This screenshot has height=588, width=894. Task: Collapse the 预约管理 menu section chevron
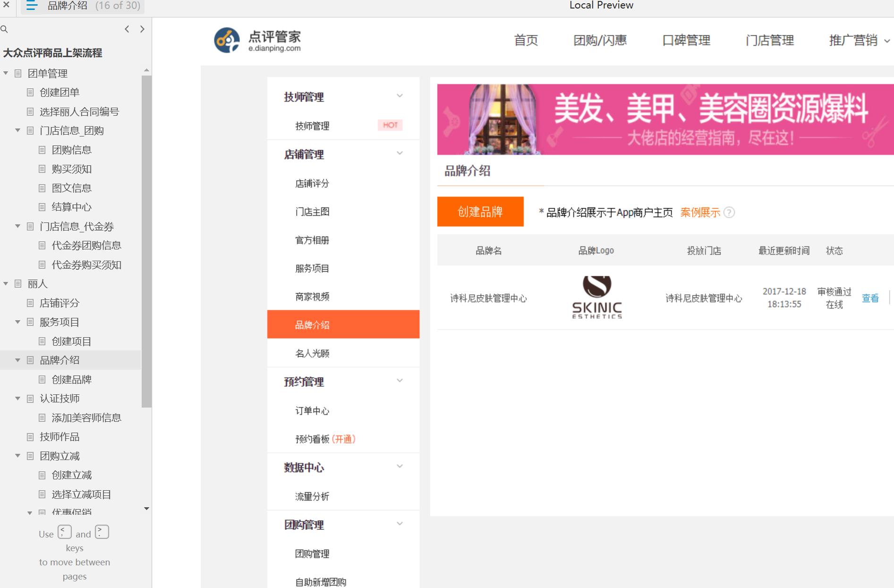[400, 381]
